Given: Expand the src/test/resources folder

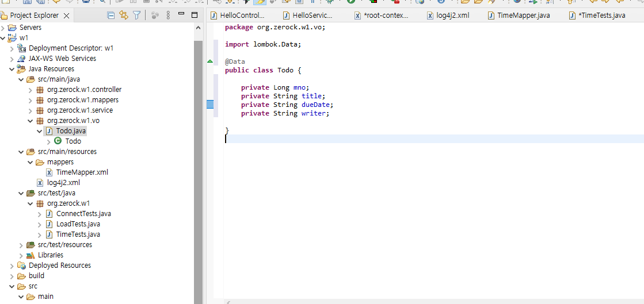Looking at the screenshot, I should tap(21, 245).
